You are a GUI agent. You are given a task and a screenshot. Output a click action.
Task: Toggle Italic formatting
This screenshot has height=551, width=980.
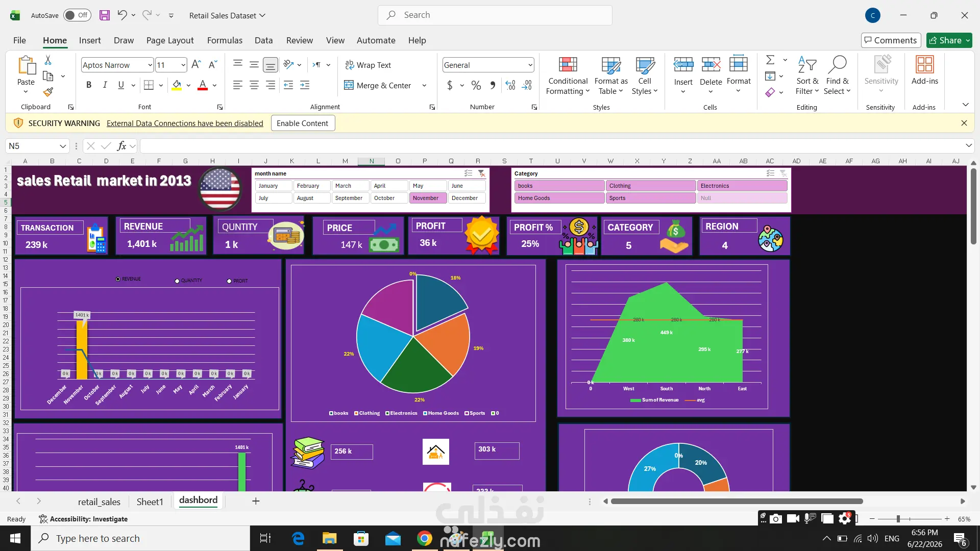pyautogui.click(x=105, y=85)
